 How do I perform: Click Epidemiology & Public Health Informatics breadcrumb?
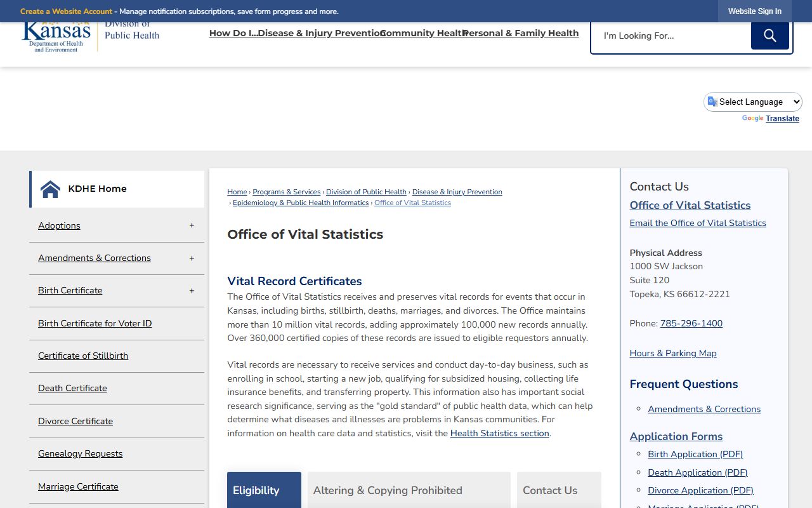301,203
